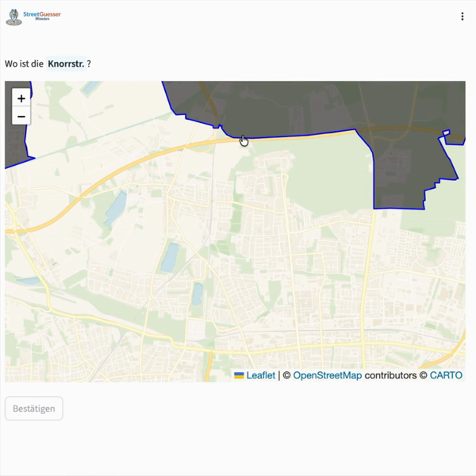Click the highlighted Knorrstr. street name
Image resolution: width=476 pixels, height=476 pixels.
(66, 63)
